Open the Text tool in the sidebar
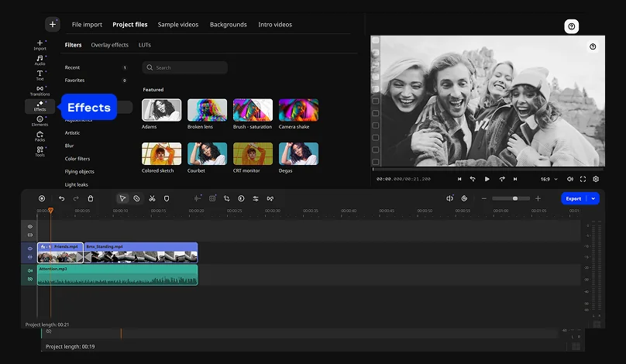The image size is (626, 364). point(40,74)
